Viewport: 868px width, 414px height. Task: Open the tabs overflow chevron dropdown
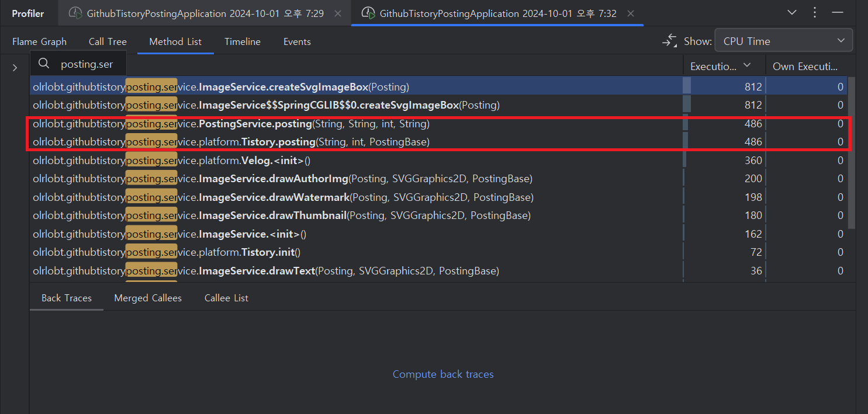tap(792, 12)
